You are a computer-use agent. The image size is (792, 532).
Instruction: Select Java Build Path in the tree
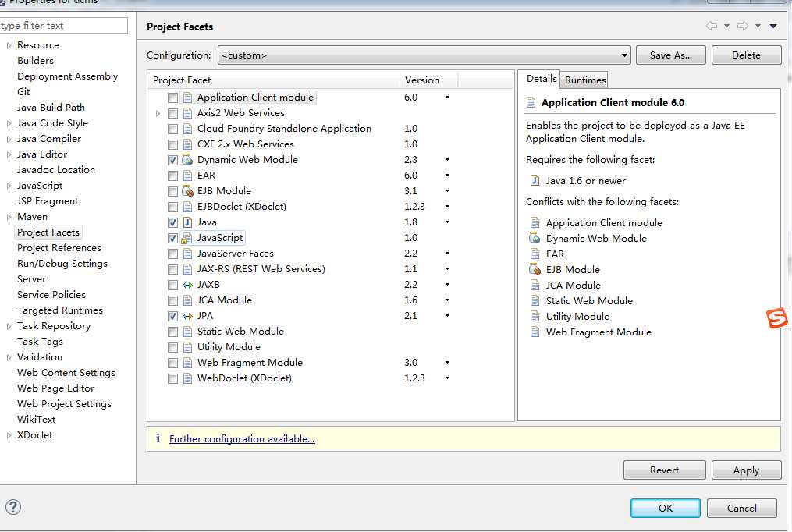[x=51, y=108]
